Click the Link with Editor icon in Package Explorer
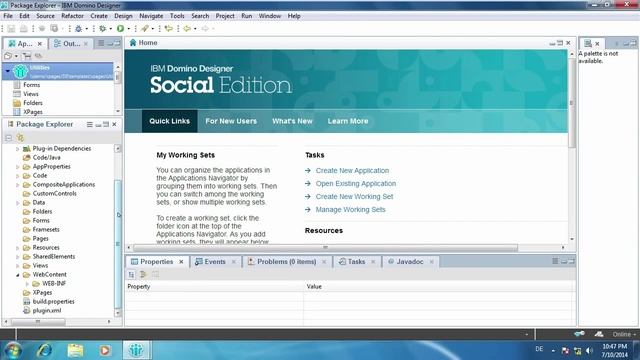 tap(20, 138)
